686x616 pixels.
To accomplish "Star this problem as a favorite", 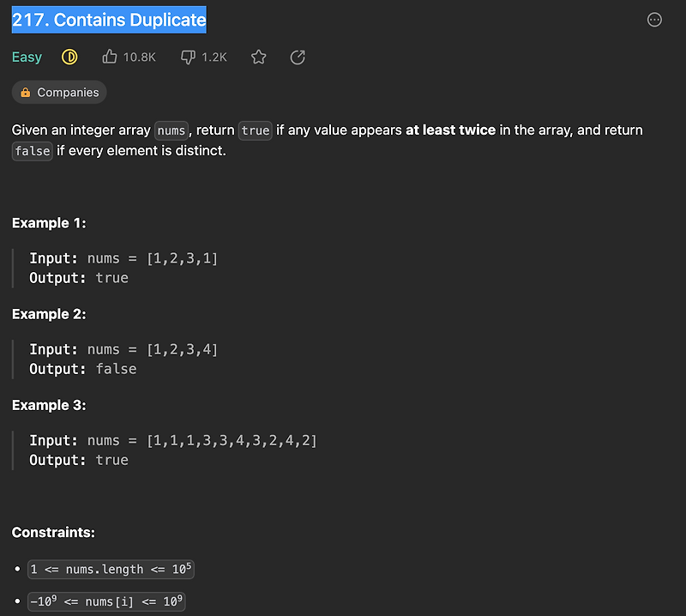I will tap(258, 57).
